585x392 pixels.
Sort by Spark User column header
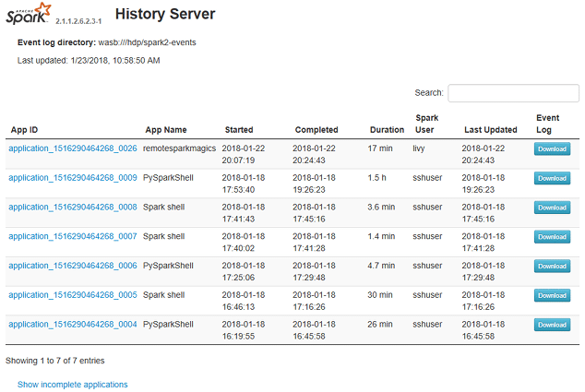425,124
